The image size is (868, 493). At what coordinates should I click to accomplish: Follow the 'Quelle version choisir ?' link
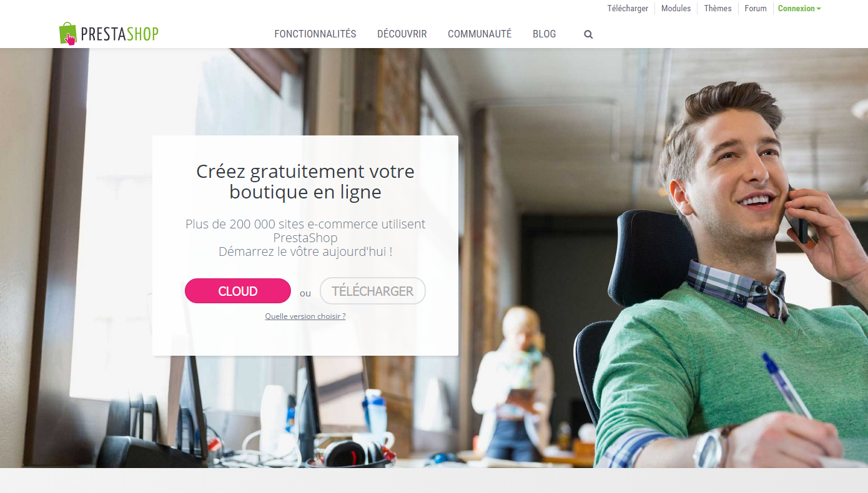[305, 316]
